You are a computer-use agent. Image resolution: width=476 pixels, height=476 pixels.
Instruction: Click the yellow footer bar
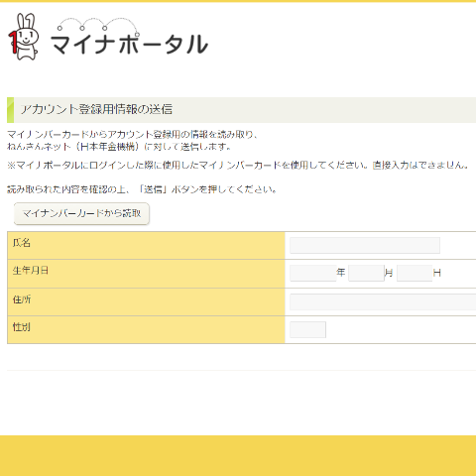pos(238,456)
